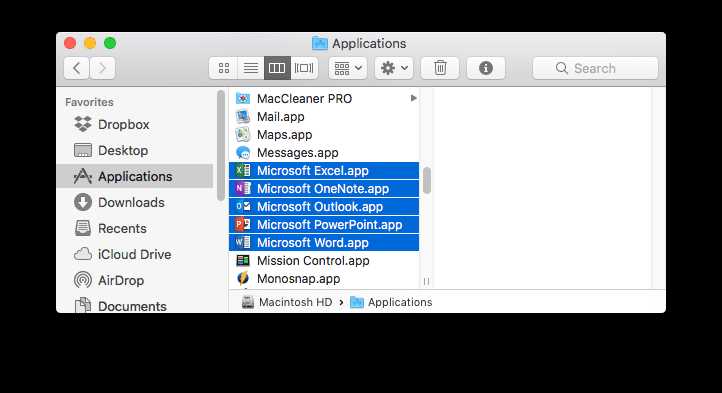
Task: Select Microsoft OneNote.app
Action: click(324, 188)
